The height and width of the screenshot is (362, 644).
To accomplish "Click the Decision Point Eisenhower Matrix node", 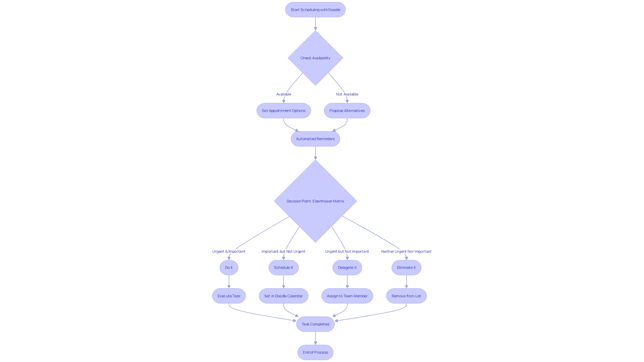I will coord(315,201).
